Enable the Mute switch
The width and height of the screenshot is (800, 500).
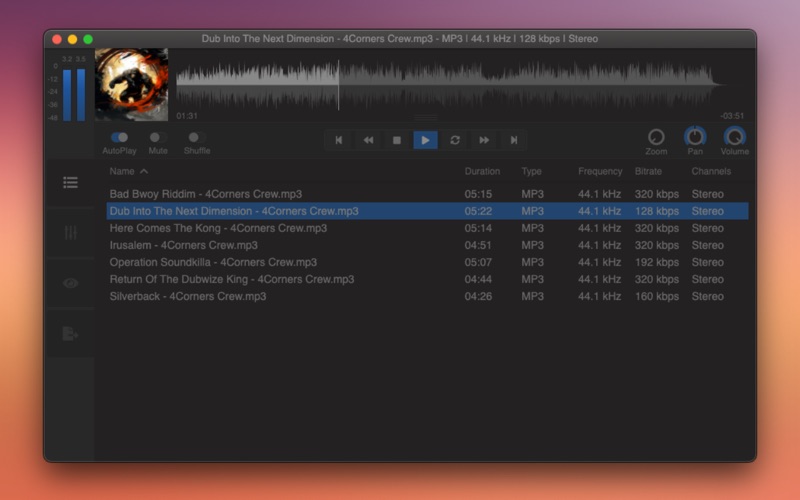click(158, 137)
